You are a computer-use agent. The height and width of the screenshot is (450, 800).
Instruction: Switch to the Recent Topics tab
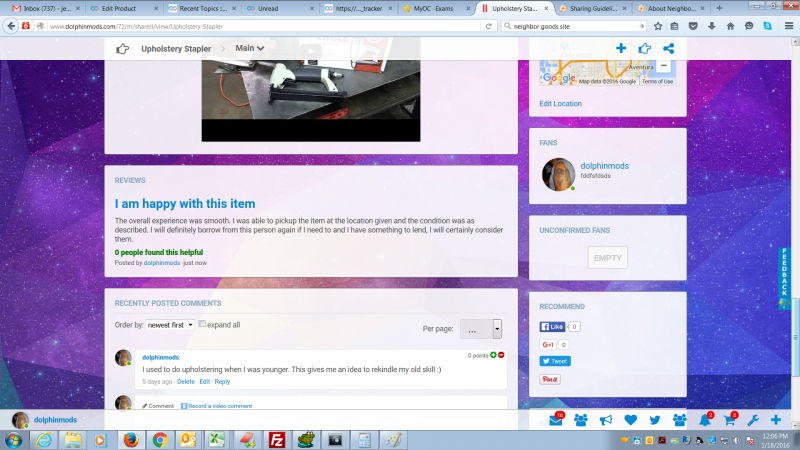[202, 8]
